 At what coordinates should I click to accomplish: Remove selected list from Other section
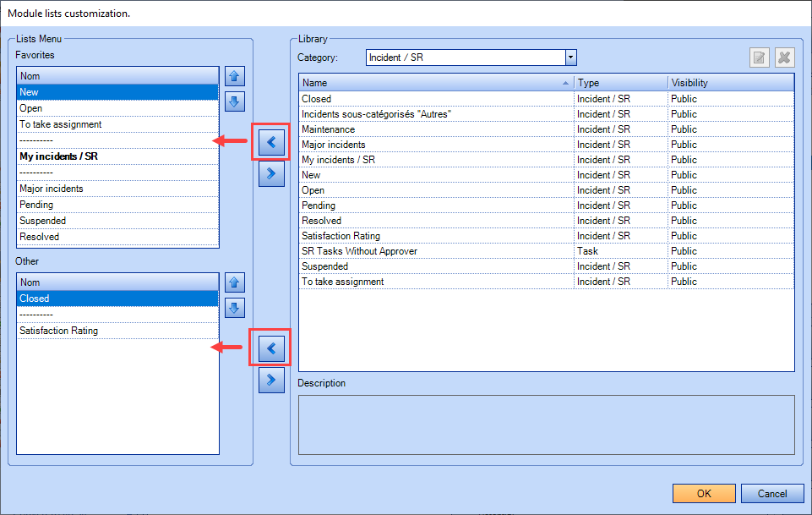(270, 380)
